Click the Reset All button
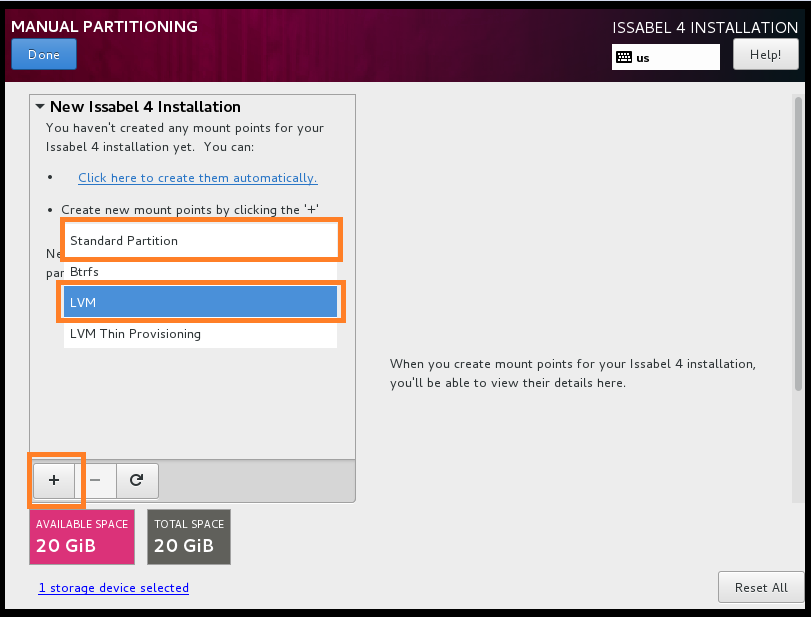Screen dimensions: 811x617 (x=761, y=587)
